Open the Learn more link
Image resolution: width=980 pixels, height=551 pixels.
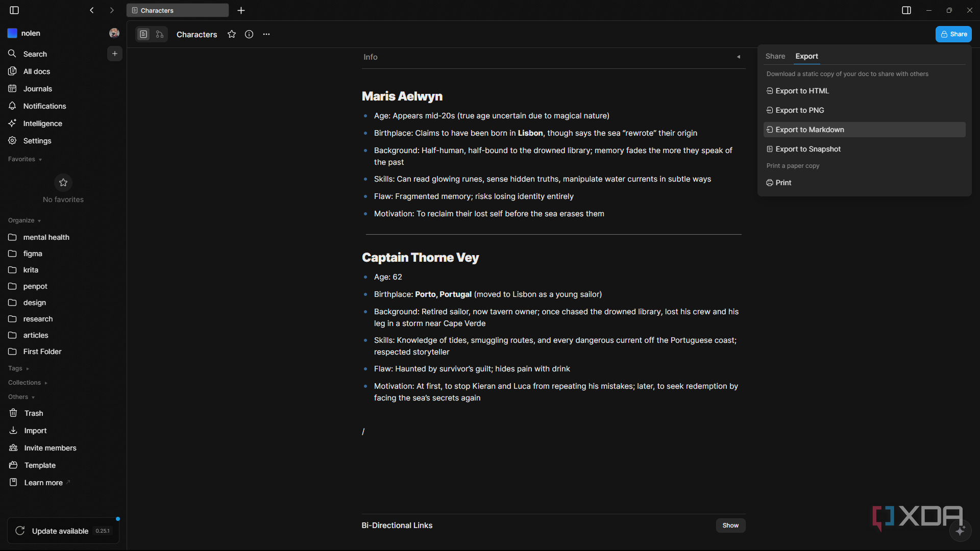63,483
